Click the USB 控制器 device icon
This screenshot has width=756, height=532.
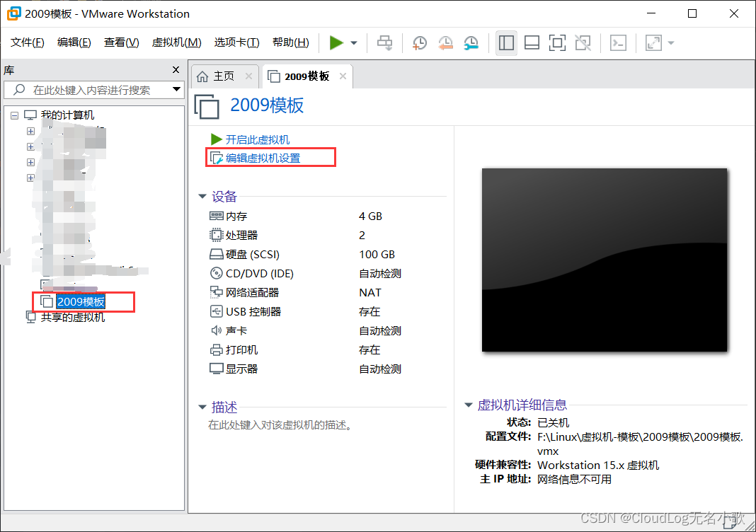pyautogui.click(x=217, y=311)
